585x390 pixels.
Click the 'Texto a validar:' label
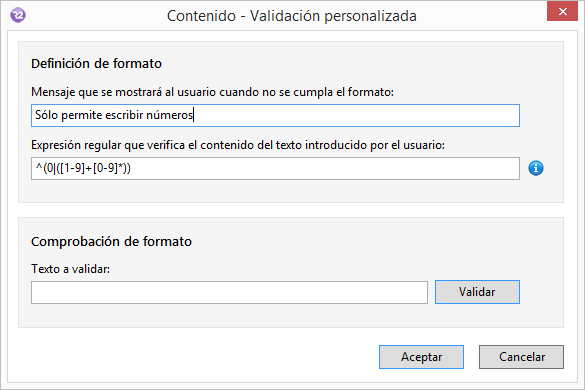tap(71, 269)
